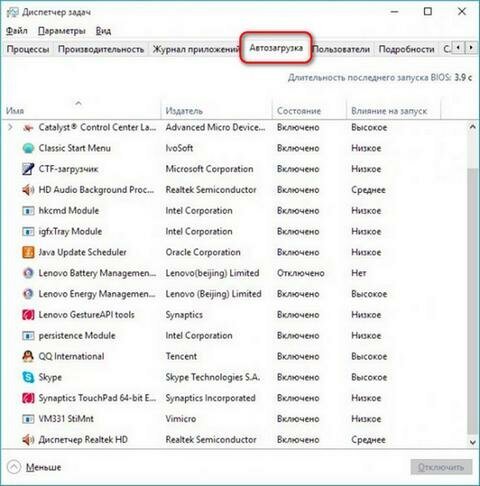
Task: Click the QQ International penguin icon
Action: (x=28, y=356)
